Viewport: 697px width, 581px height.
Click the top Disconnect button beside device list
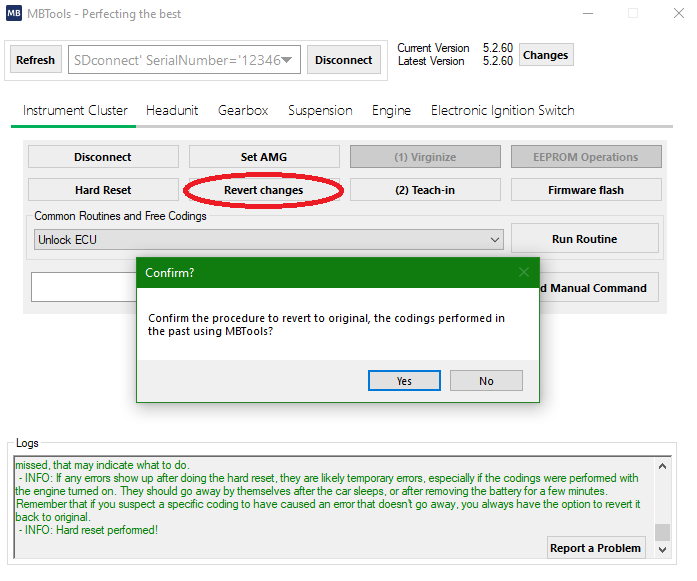(x=343, y=60)
